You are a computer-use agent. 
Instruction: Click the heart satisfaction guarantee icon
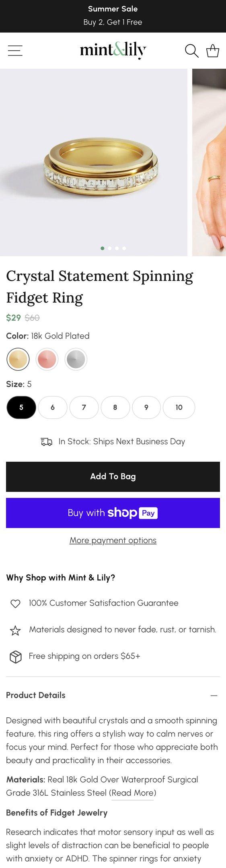click(x=15, y=604)
